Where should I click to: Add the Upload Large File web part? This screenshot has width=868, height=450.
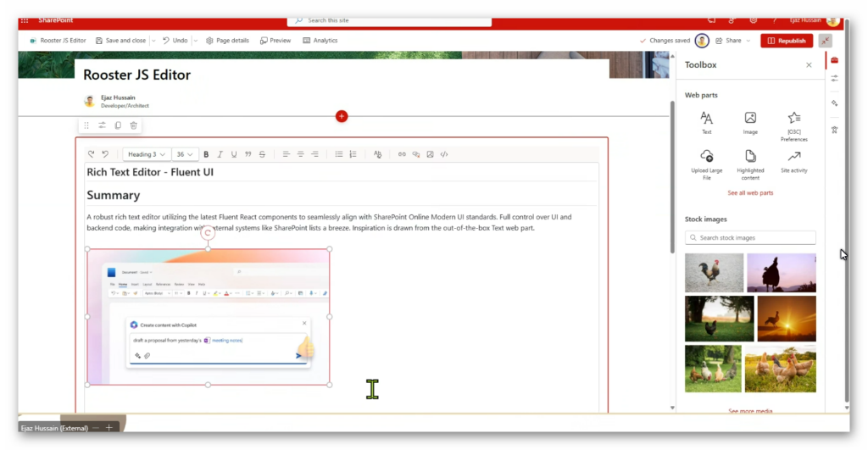point(706,164)
